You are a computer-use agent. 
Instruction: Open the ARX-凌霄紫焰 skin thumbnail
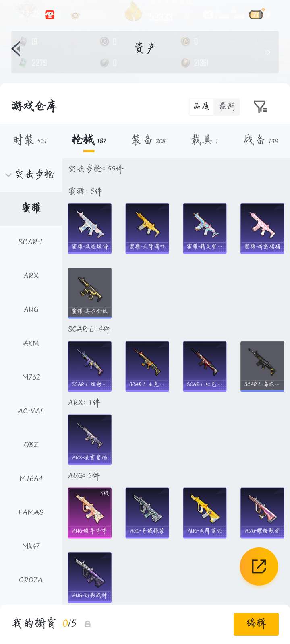(x=89, y=440)
